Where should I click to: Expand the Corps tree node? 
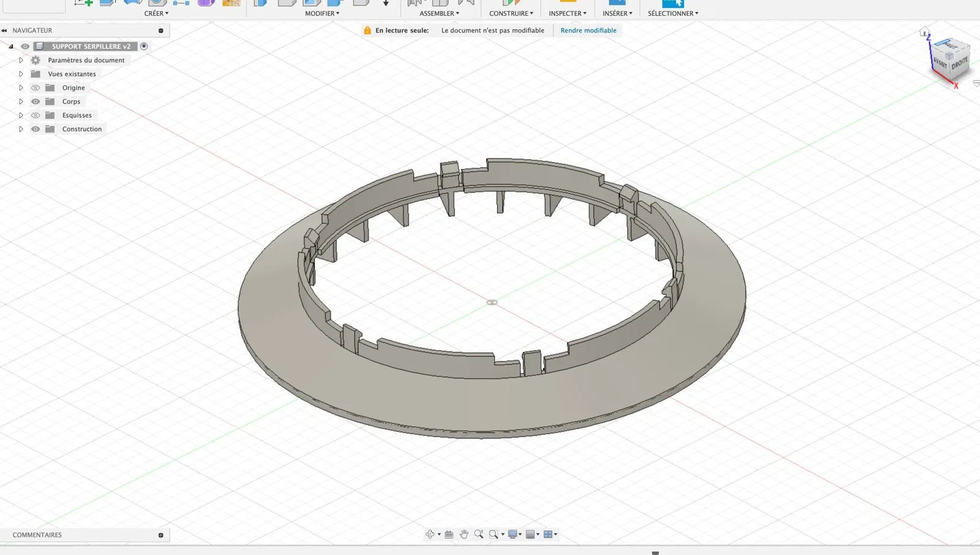pyautogui.click(x=21, y=102)
